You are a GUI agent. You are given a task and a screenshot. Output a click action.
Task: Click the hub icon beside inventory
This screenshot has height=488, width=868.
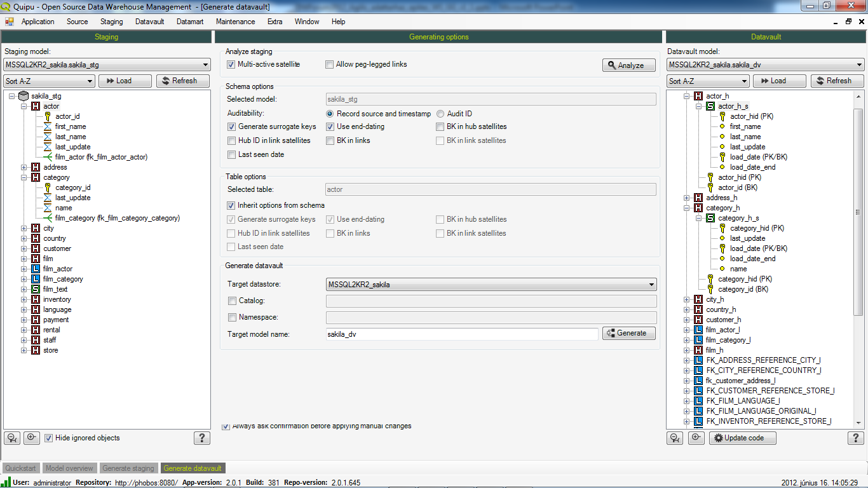[36, 299]
